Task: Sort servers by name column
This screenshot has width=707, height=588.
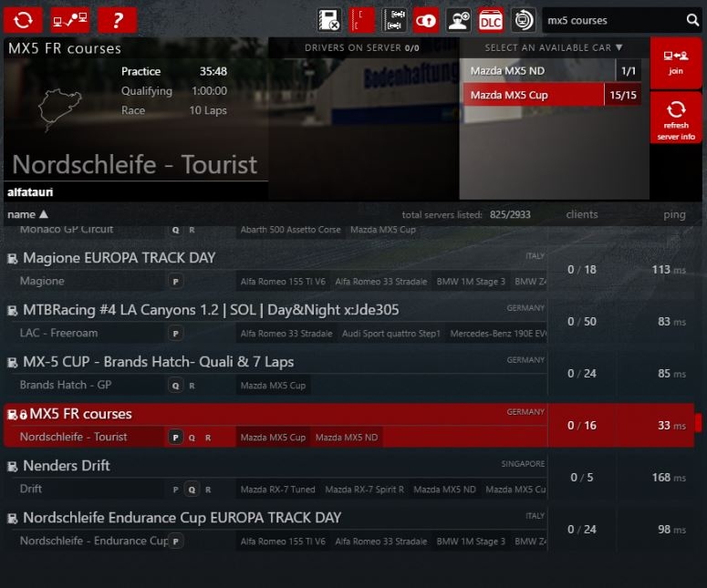Action: pos(27,214)
